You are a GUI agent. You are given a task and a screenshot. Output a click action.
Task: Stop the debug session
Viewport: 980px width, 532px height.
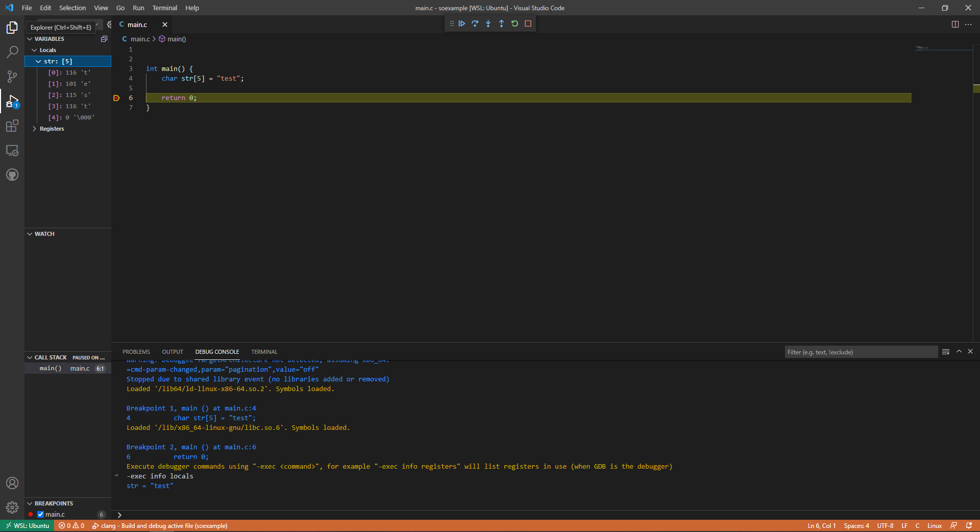click(528, 23)
